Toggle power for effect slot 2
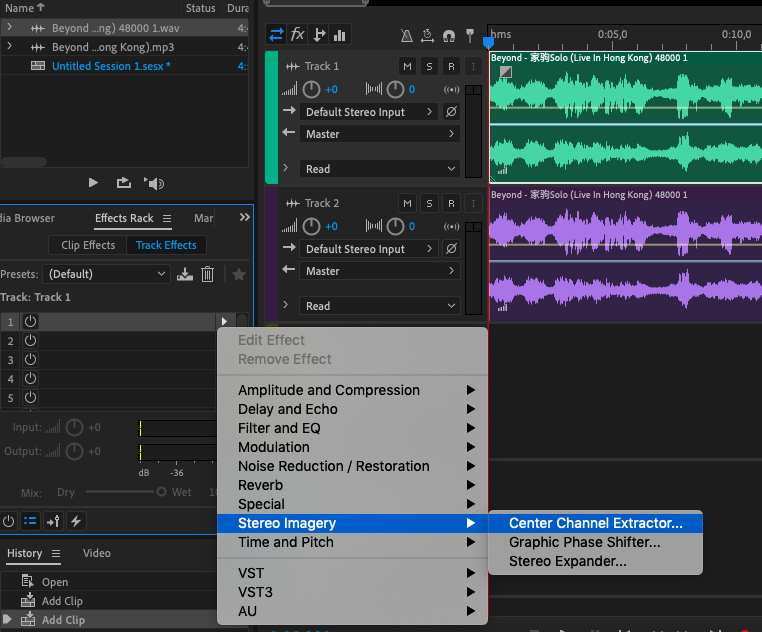762x632 pixels. click(30, 341)
